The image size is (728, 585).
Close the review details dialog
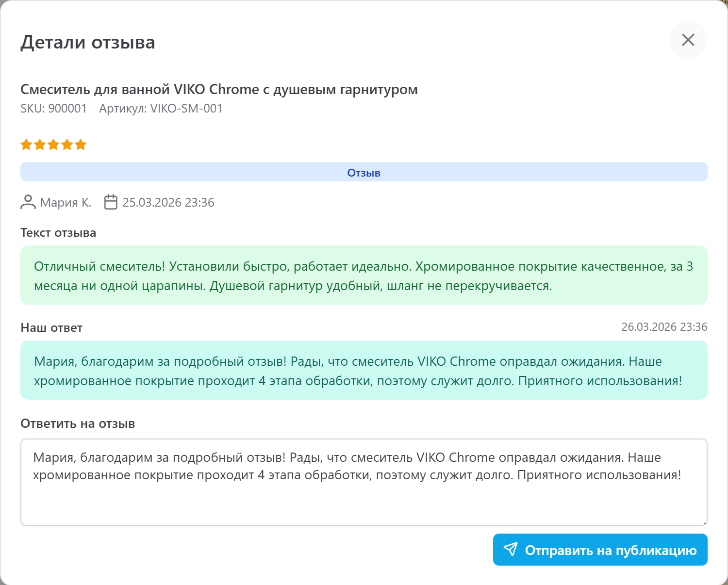688,40
